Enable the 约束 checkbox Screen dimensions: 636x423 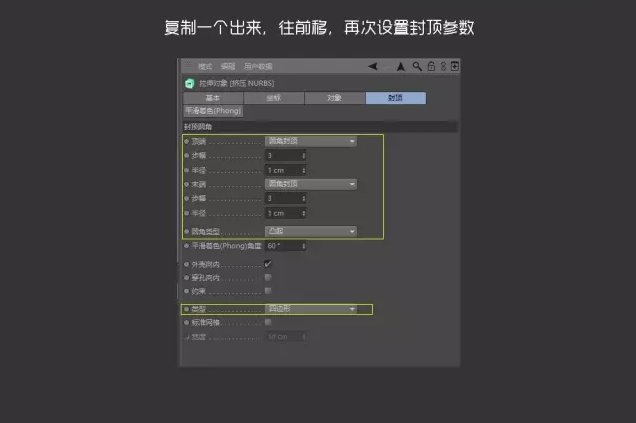[268, 291]
